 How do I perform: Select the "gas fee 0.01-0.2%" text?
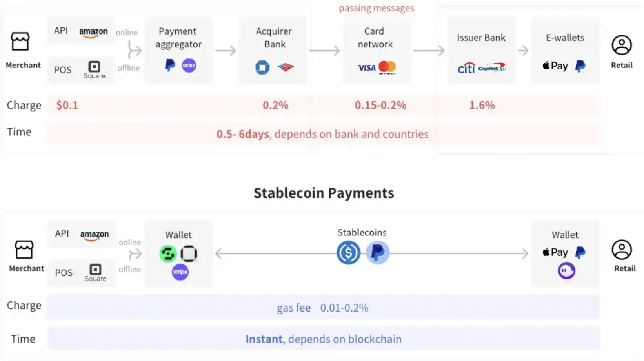tap(322, 308)
